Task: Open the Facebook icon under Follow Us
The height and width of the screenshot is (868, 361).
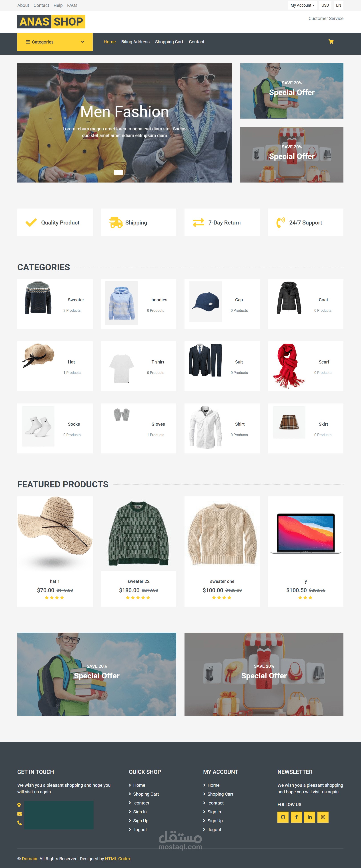Action: click(296, 817)
